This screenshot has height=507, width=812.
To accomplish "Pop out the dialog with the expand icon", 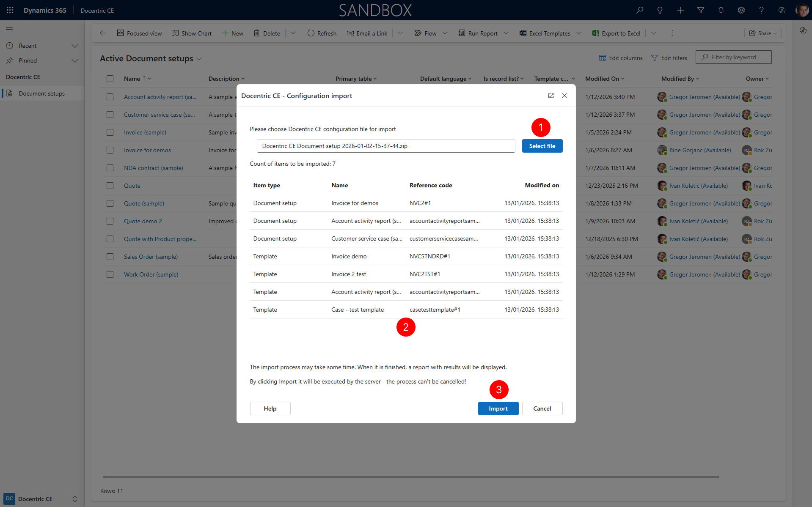I will (x=551, y=96).
